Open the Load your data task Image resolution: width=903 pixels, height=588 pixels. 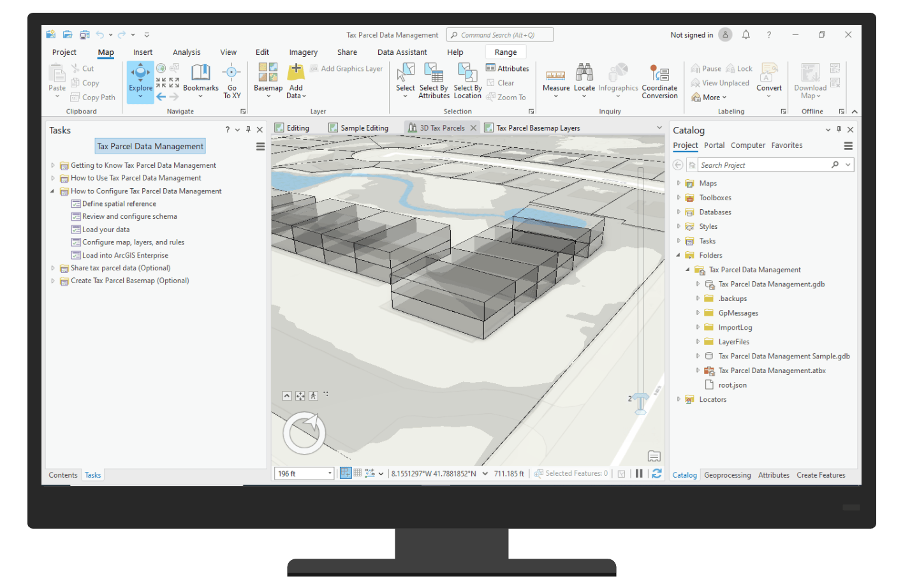(x=106, y=229)
